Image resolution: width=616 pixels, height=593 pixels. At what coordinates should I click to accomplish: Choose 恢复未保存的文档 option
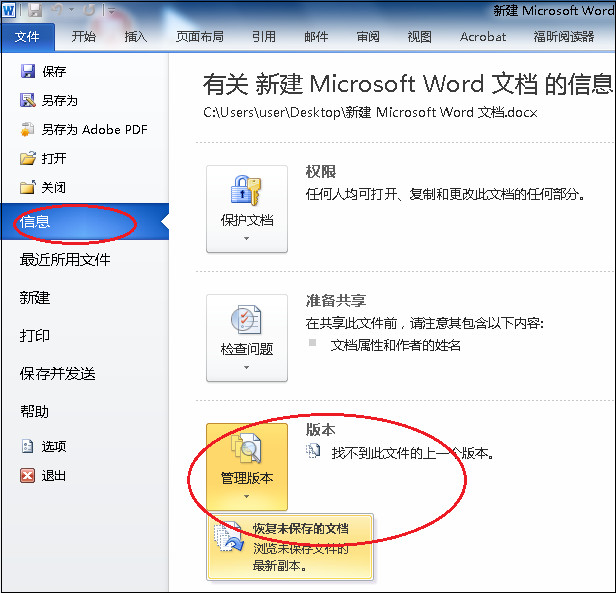(290, 547)
